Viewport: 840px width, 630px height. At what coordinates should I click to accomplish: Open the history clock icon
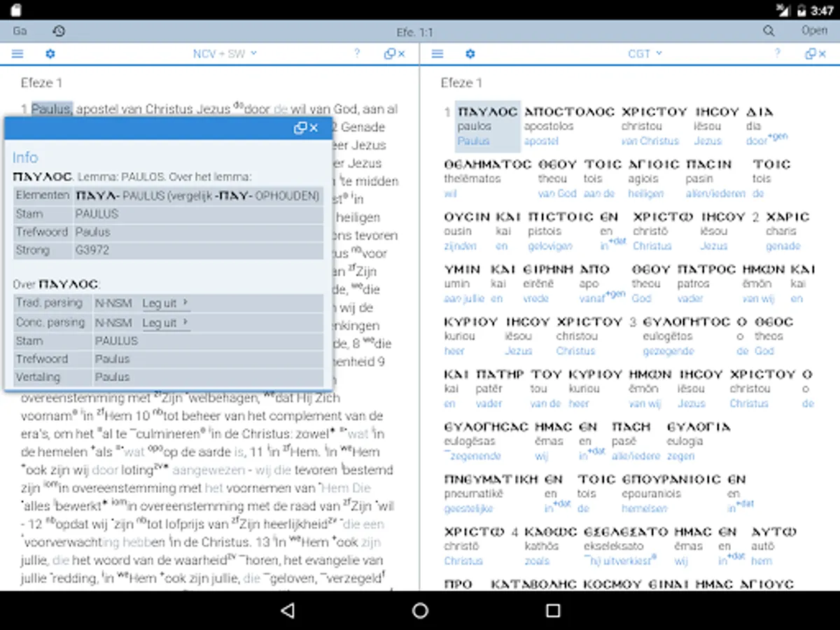pos(59,31)
